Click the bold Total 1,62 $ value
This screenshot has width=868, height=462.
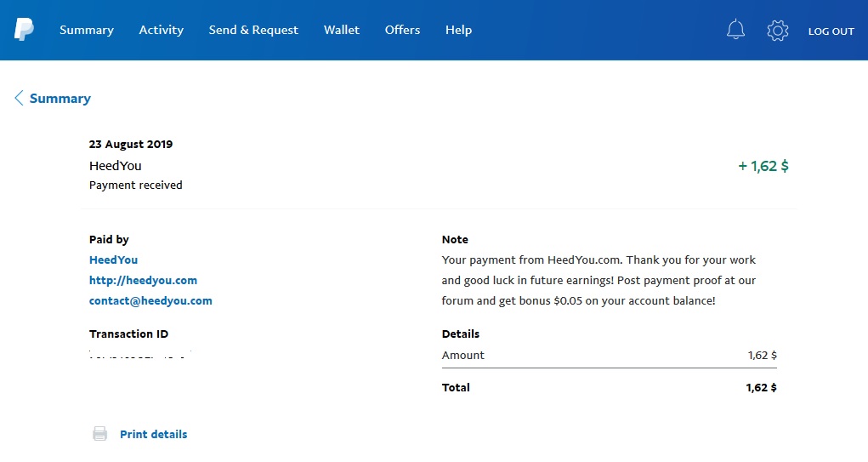click(761, 388)
